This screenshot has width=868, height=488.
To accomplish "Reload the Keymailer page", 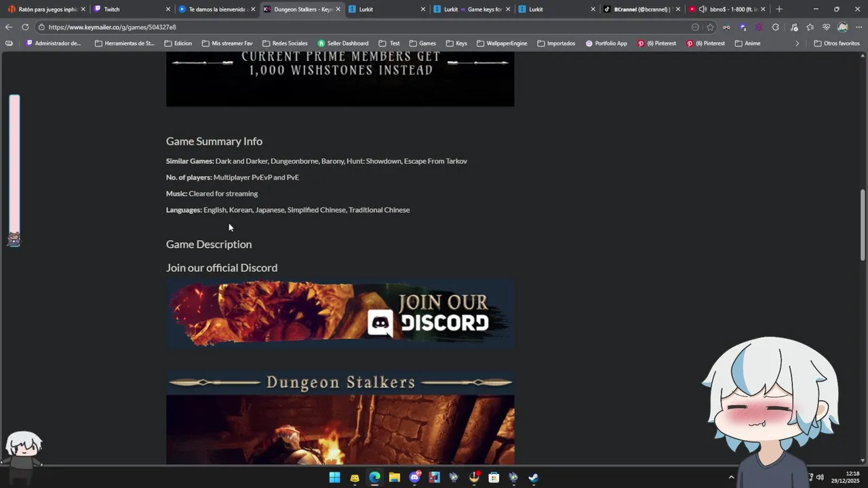I will point(25,27).
